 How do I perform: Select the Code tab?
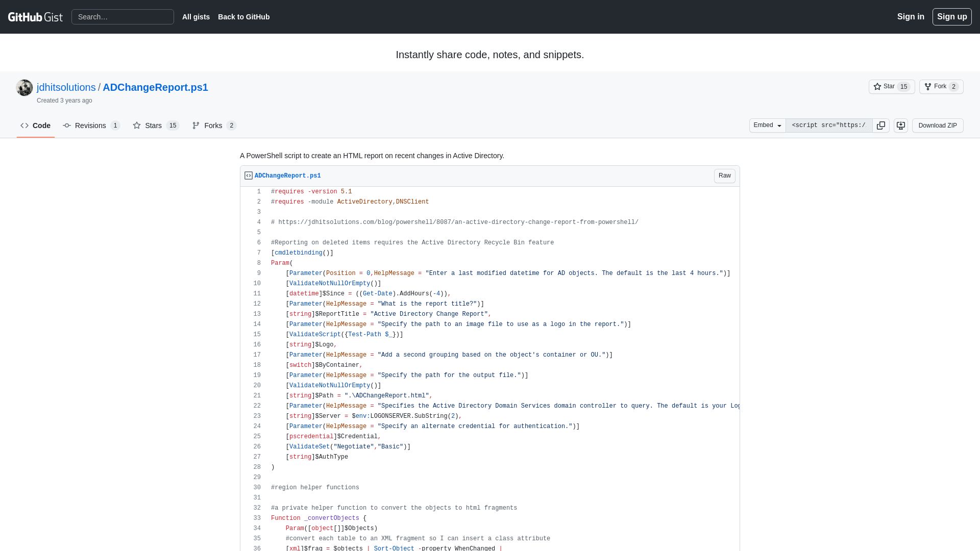(x=36, y=126)
